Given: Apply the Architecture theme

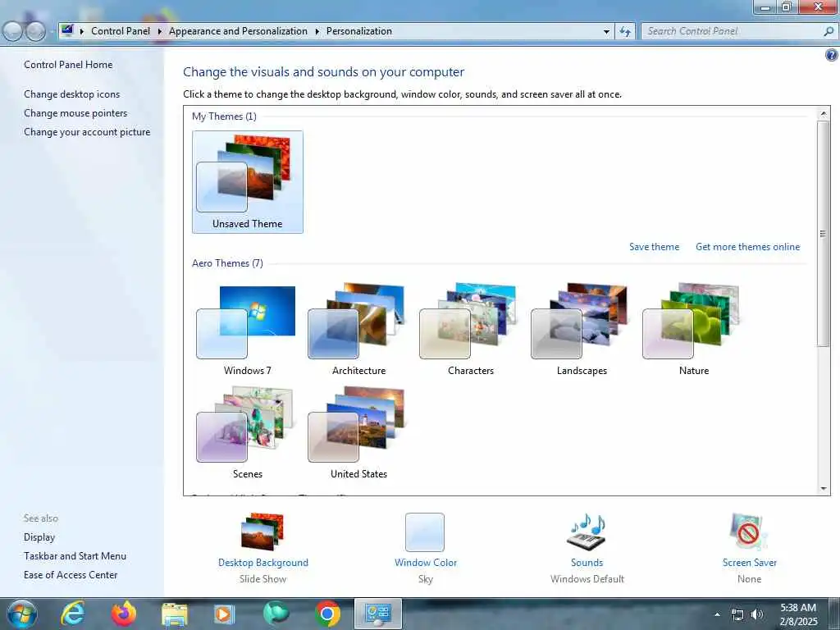Looking at the screenshot, I should pyautogui.click(x=358, y=331).
